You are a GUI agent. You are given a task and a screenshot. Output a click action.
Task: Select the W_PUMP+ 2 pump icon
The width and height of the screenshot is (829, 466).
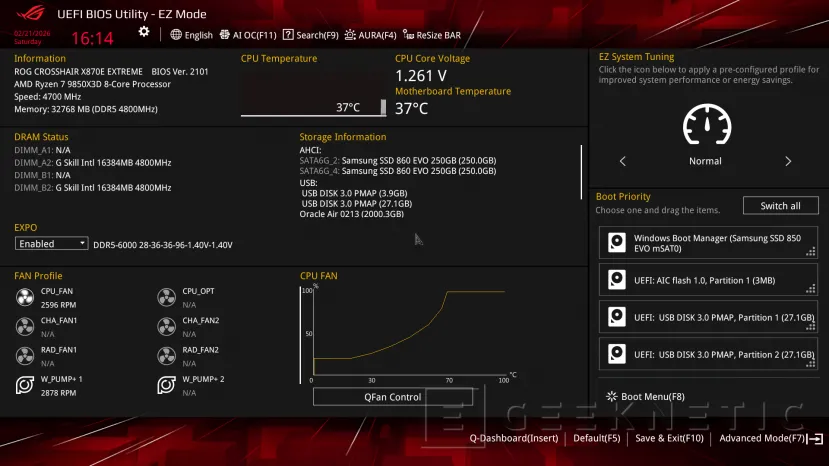(x=167, y=385)
